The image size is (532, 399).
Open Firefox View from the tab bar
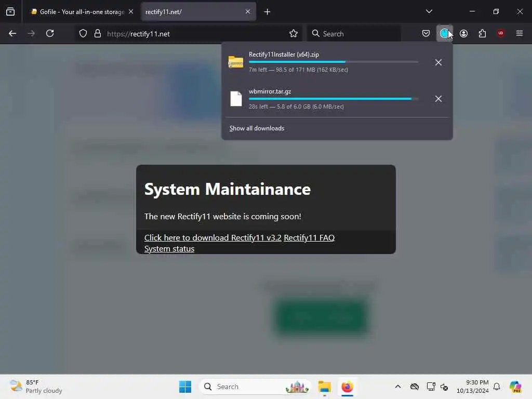click(10, 12)
